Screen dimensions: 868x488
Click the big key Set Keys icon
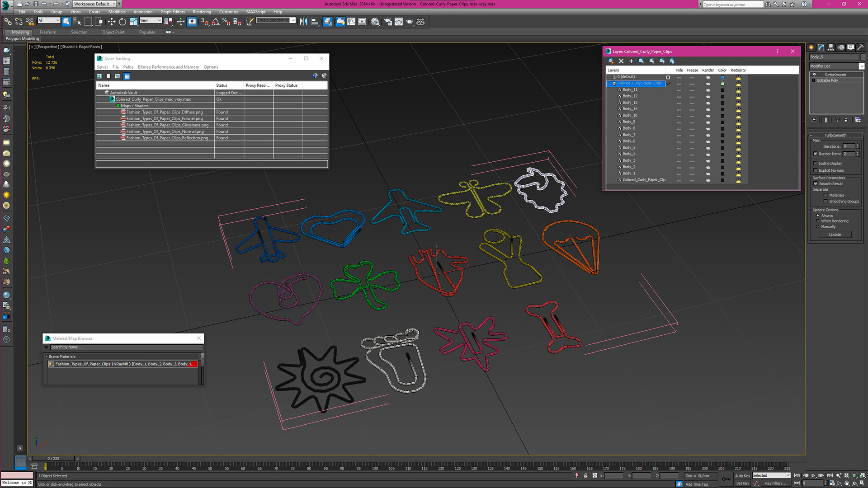click(726, 479)
